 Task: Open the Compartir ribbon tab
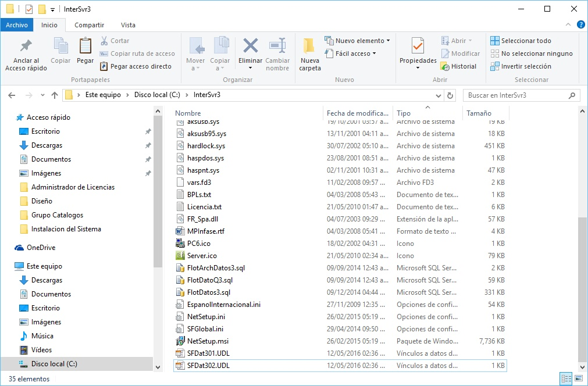(x=89, y=25)
